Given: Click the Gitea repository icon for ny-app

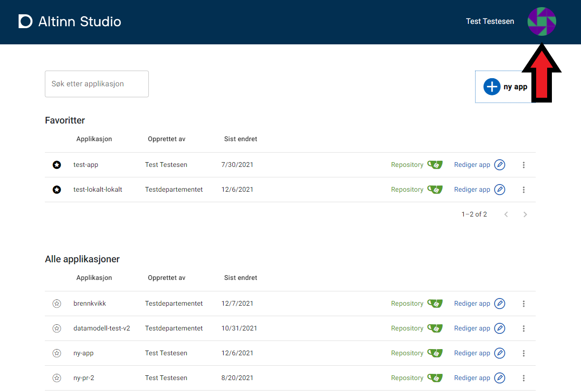Looking at the screenshot, I should point(435,353).
